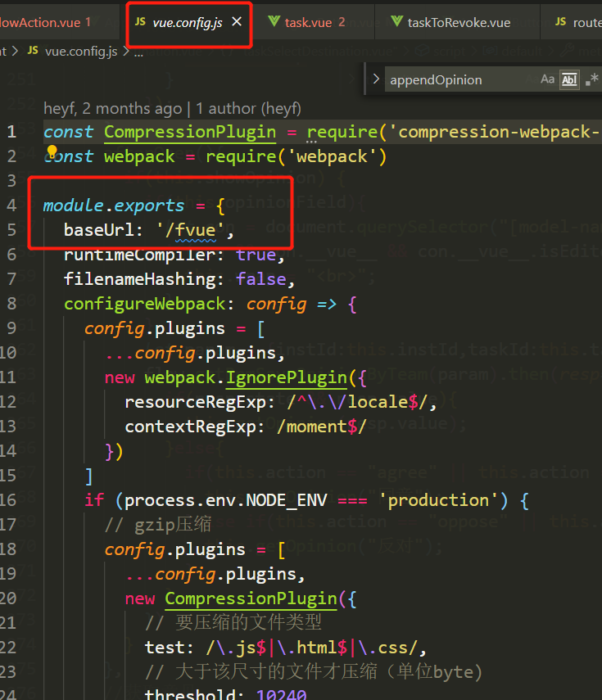Enable regular expression search in find widget

pos(591,79)
